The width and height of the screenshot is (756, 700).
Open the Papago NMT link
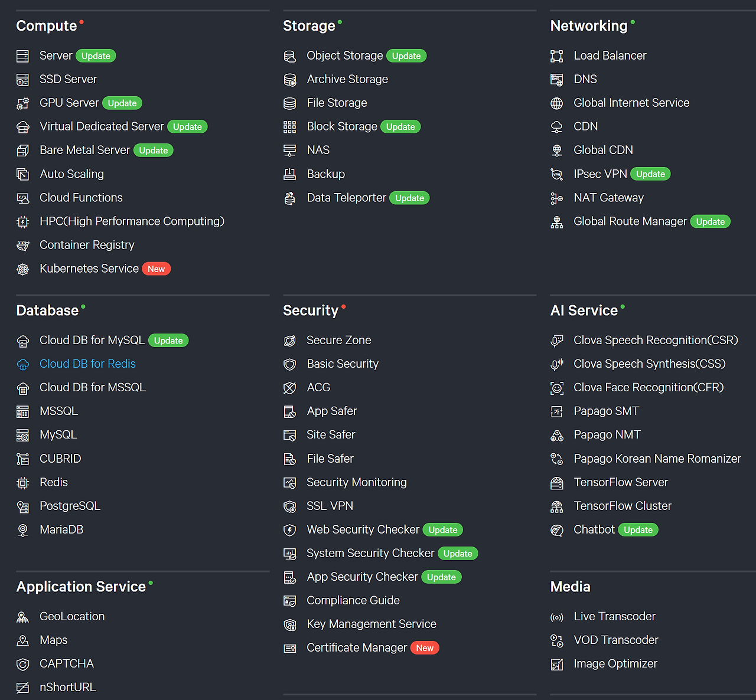click(x=607, y=434)
